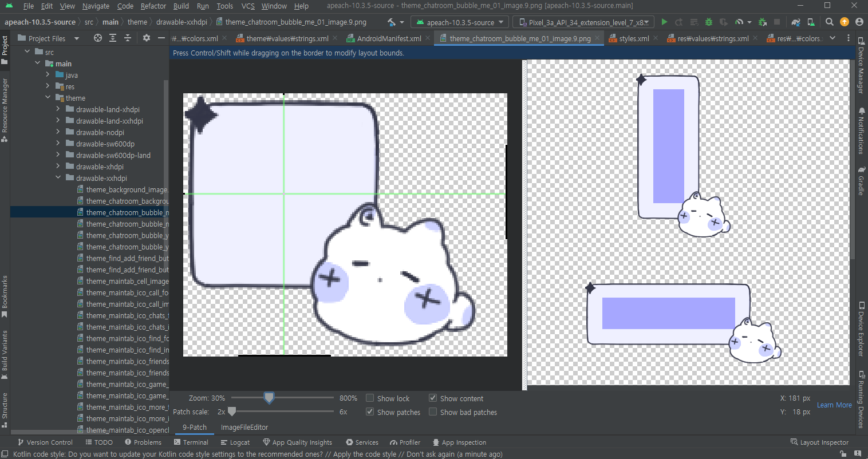Open Gradle tool window on right
Viewport: 868px width, 459px height.
861,181
